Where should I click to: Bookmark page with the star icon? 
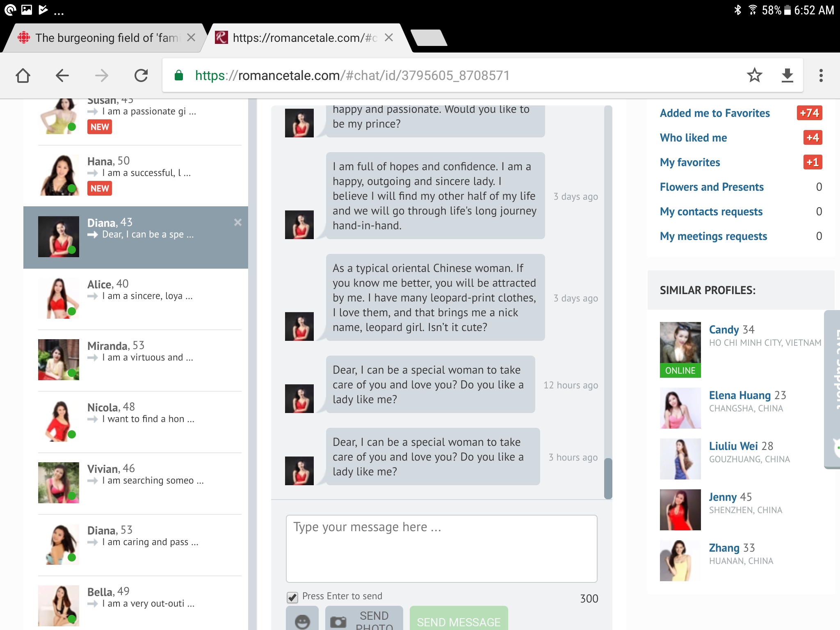(754, 75)
